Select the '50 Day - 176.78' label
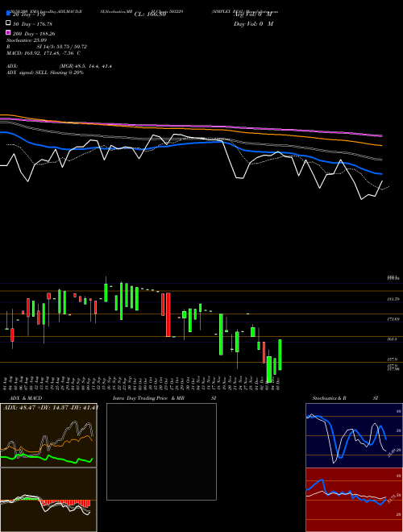This screenshot has height=532, width=403. (x=32, y=24)
